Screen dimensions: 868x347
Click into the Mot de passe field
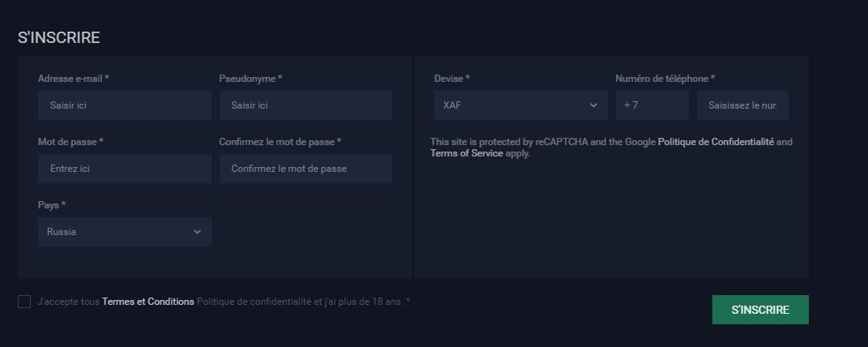pos(124,169)
